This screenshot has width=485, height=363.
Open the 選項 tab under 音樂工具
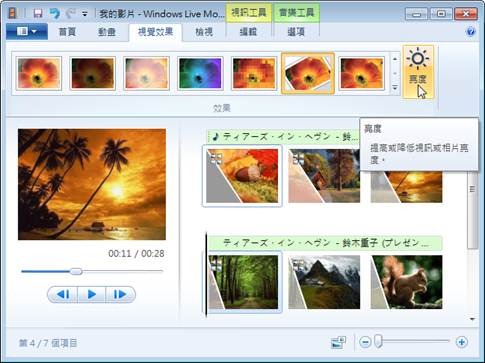click(x=296, y=32)
